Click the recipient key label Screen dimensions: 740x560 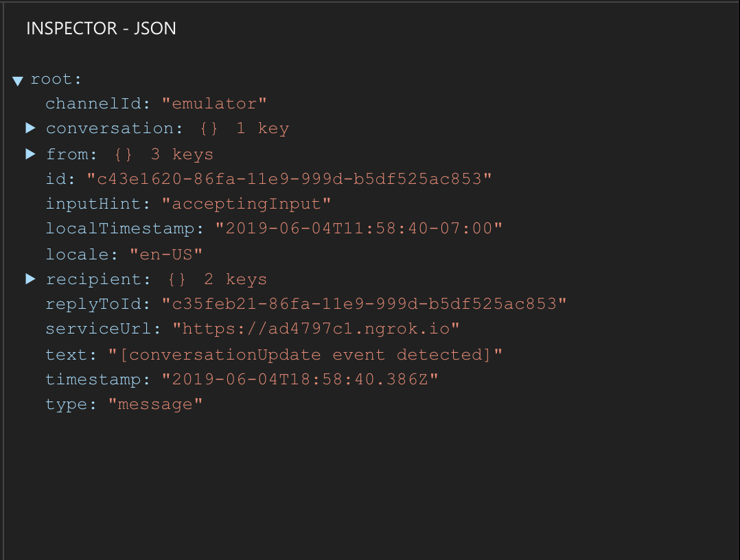coord(96,279)
